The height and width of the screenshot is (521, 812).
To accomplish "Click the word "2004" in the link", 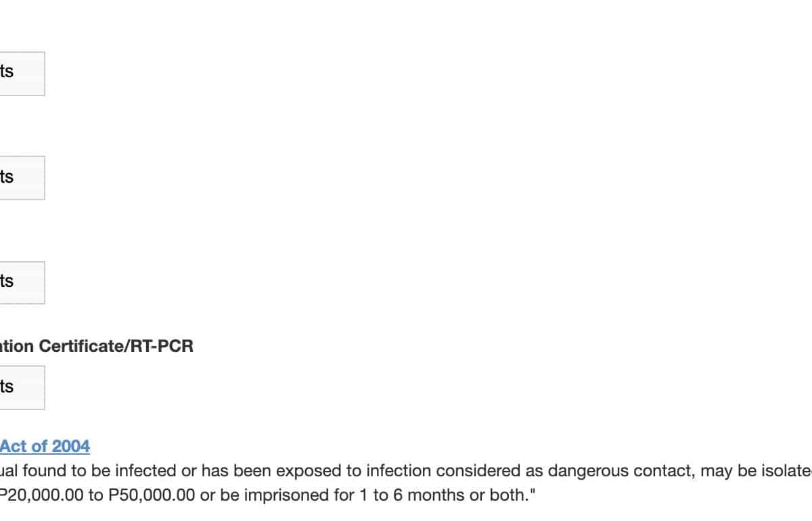I will (x=70, y=447).
